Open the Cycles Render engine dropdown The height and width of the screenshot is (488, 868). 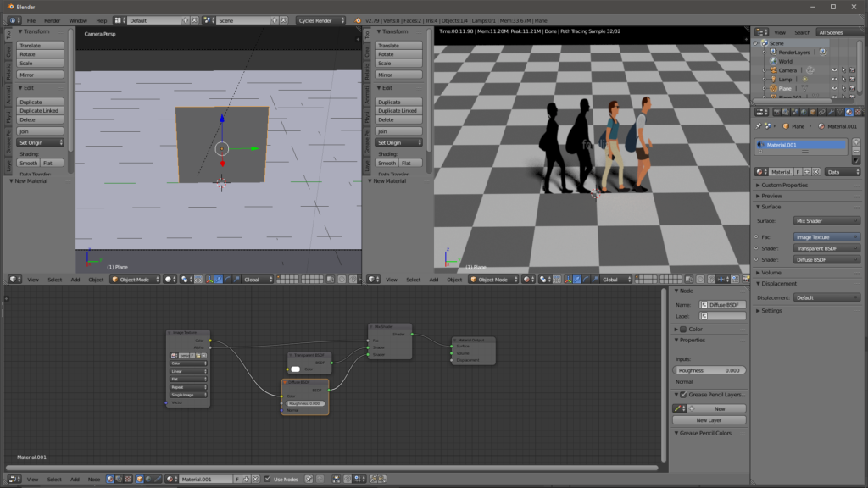coord(320,20)
